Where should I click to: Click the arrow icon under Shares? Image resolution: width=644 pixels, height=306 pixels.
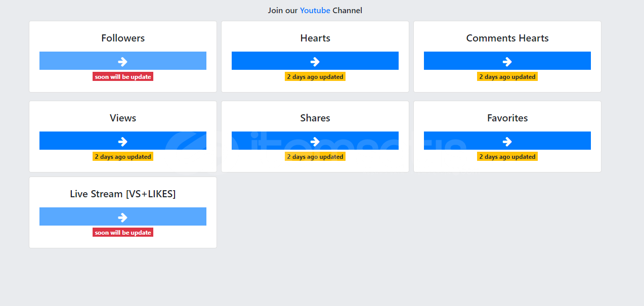coord(315,141)
